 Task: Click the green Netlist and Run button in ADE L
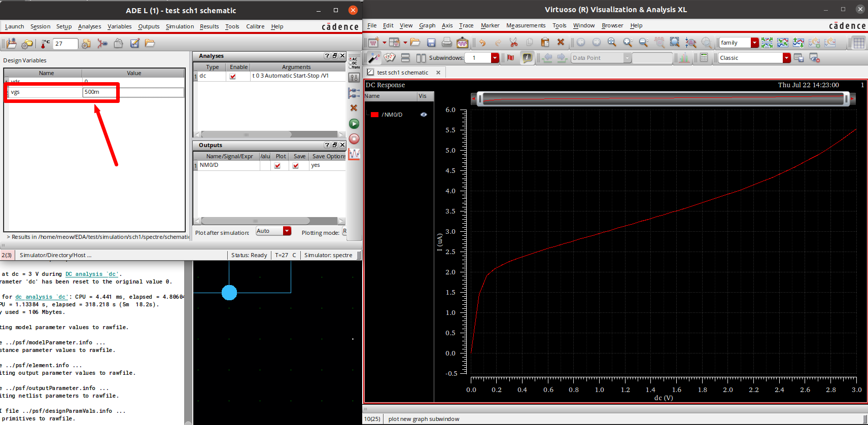354,124
